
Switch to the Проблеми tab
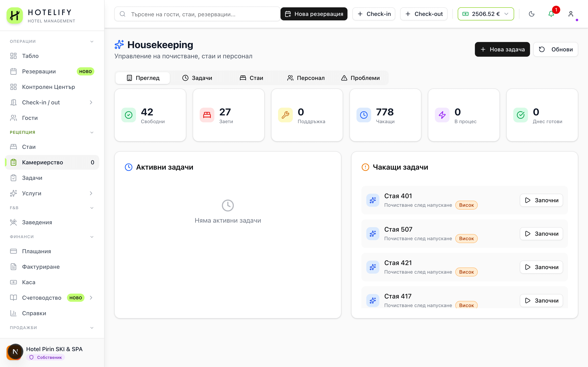pos(361,78)
